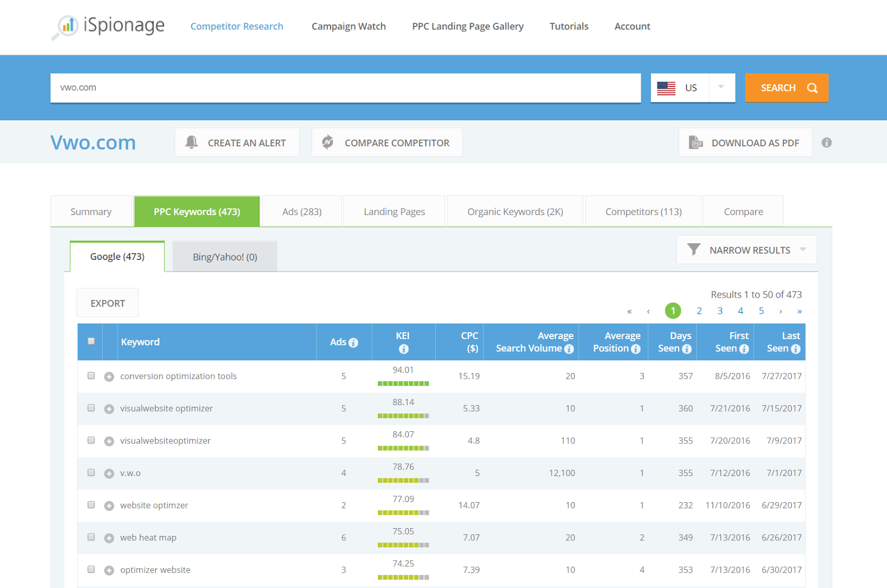Check the box for conversion optimization tools
The image size is (887, 588).
(91, 376)
